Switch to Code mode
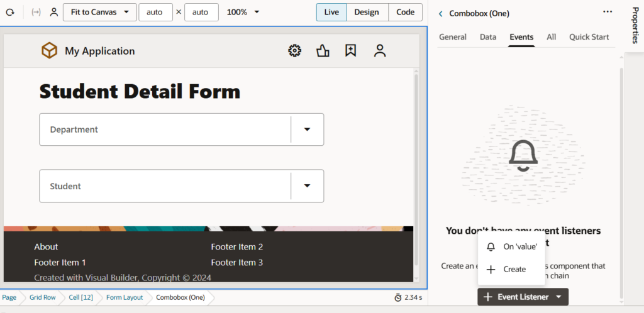The image size is (644, 313). [x=405, y=12]
